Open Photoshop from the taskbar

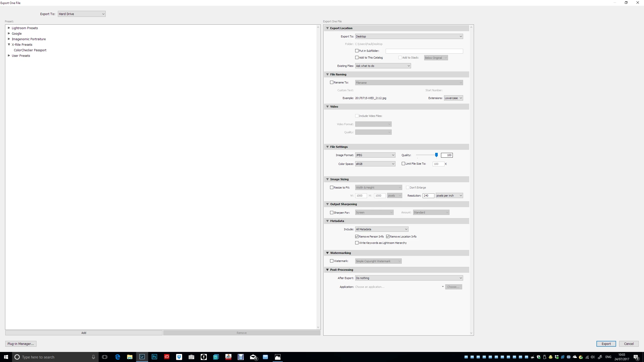click(154, 357)
